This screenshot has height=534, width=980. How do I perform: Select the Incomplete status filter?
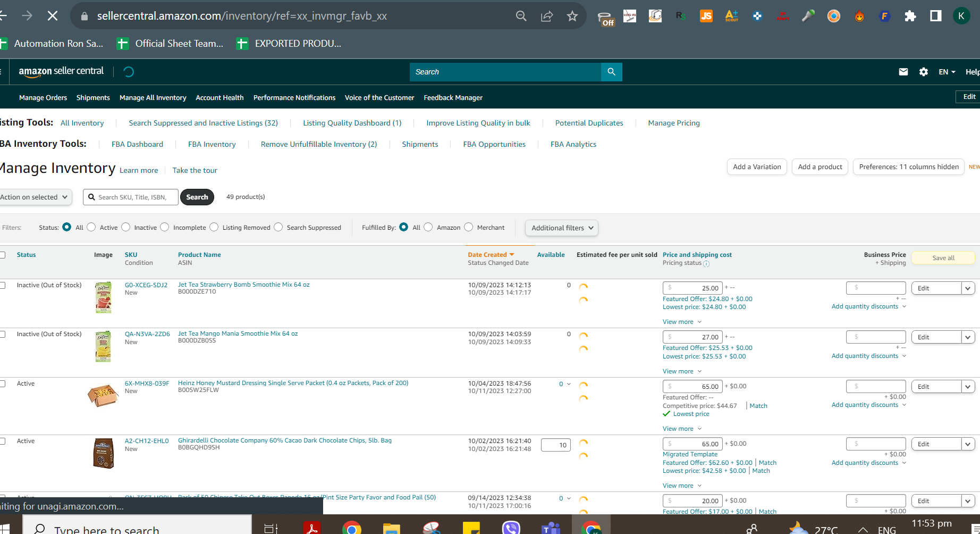point(165,227)
